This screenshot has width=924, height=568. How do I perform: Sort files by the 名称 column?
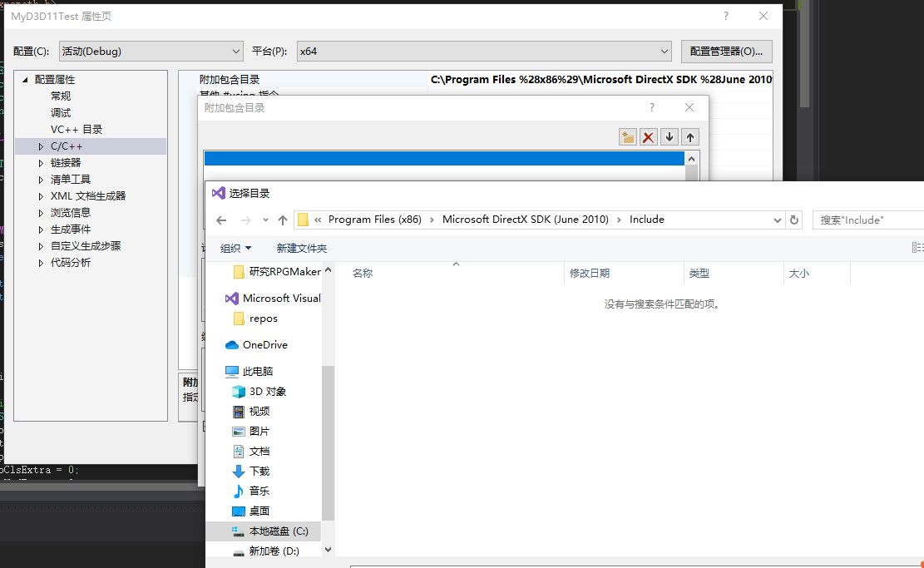coord(363,272)
